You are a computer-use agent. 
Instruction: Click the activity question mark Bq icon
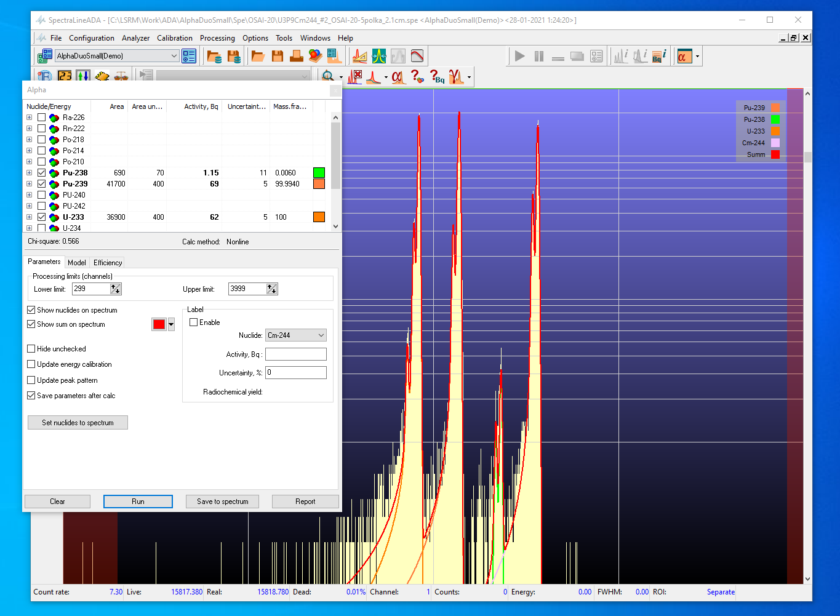point(437,77)
